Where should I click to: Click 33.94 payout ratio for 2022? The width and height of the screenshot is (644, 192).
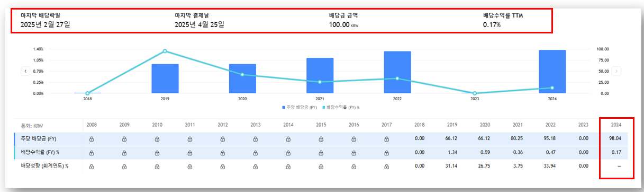(x=550, y=166)
